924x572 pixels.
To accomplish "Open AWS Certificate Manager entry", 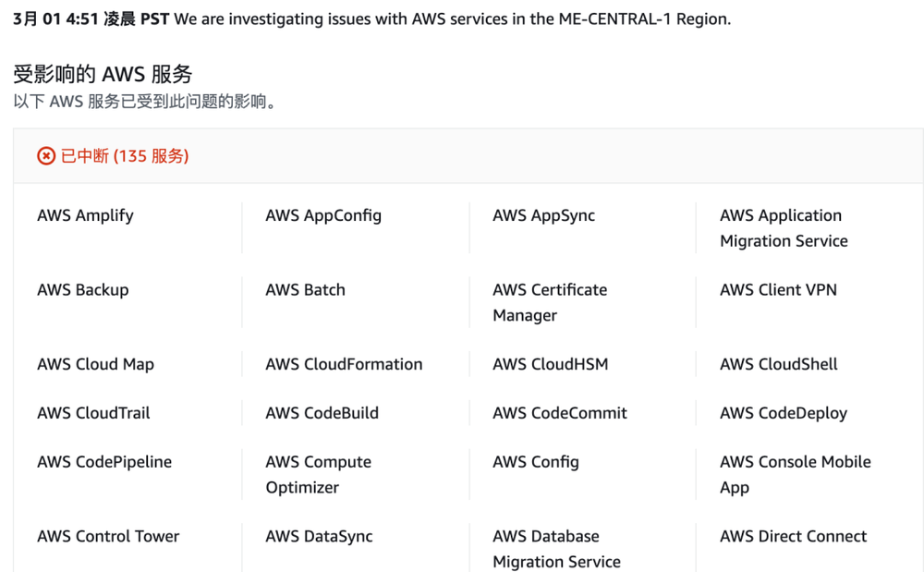I will (550, 302).
